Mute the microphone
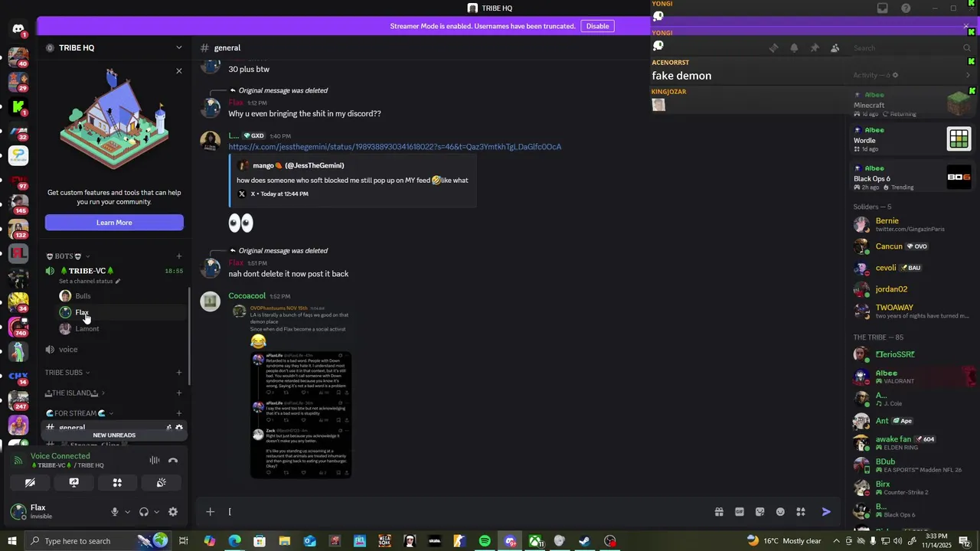Image resolution: width=980 pixels, height=551 pixels. [115, 512]
